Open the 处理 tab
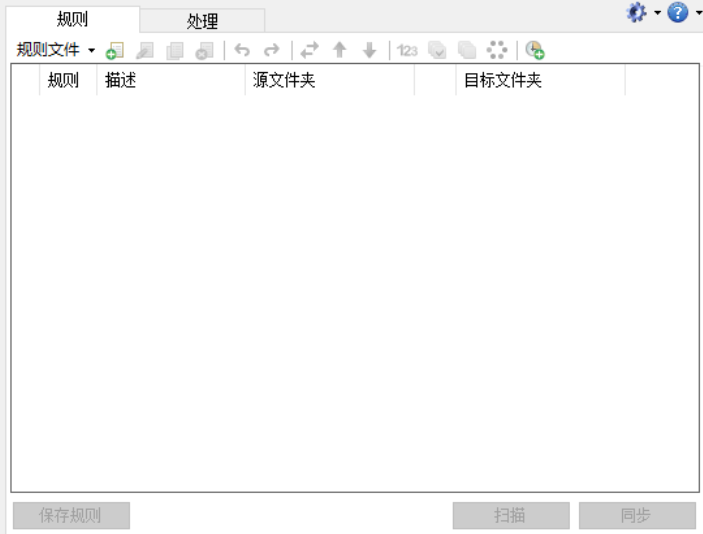The width and height of the screenshot is (703, 534). (202, 21)
